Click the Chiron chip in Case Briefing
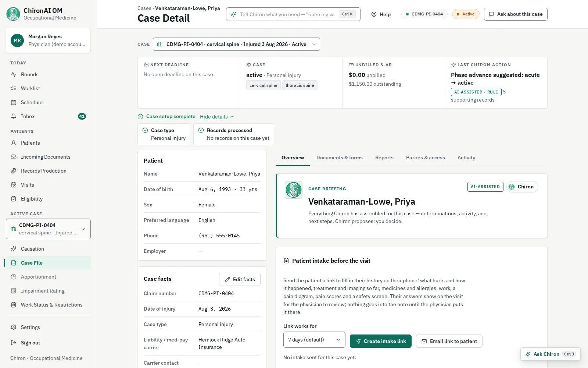588x368 pixels. click(522, 187)
